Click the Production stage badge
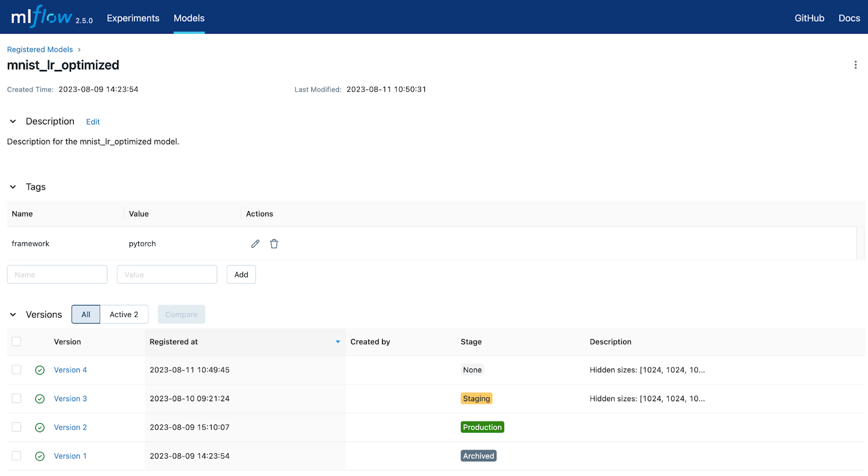The width and height of the screenshot is (868, 476). (x=482, y=427)
